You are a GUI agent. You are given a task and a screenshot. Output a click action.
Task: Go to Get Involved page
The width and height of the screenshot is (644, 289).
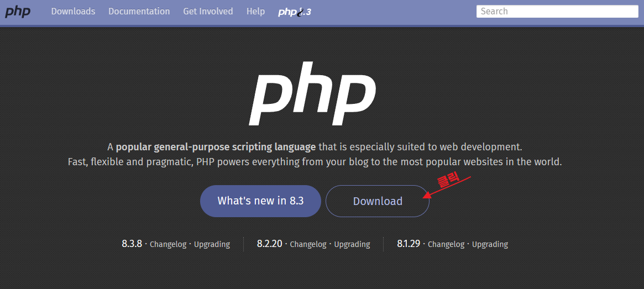208,12
